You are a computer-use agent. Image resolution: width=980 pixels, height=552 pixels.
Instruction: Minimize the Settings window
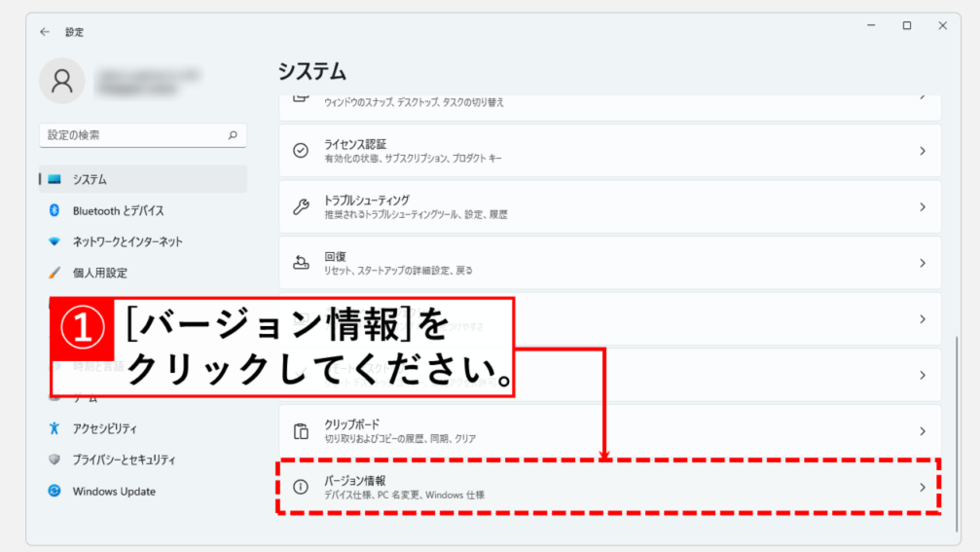pyautogui.click(x=871, y=25)
